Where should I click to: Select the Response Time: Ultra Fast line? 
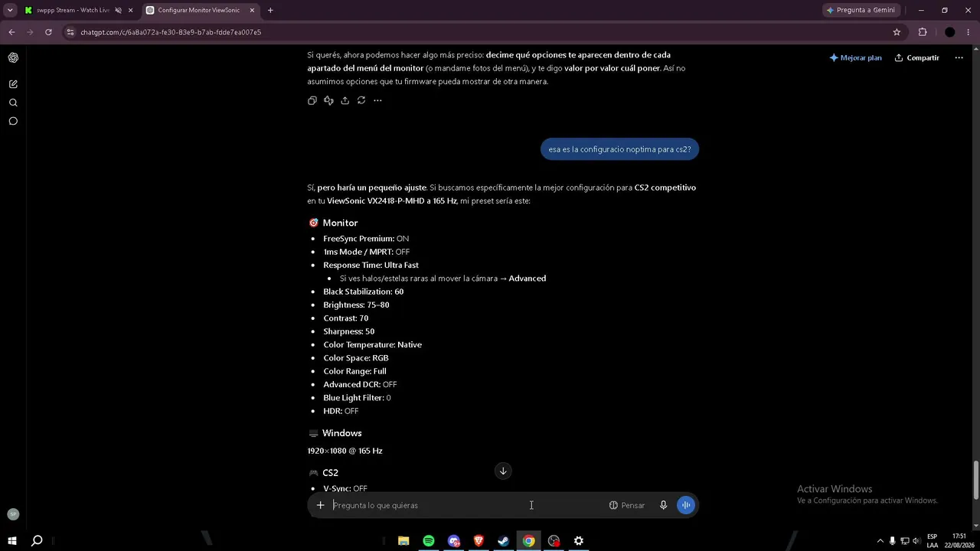[371, 266]
